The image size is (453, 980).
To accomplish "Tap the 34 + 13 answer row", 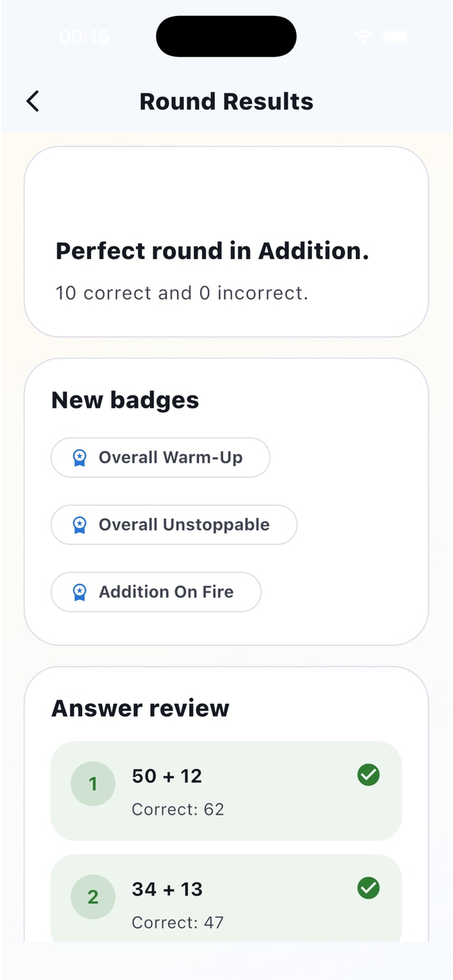I will coord(226,898).
